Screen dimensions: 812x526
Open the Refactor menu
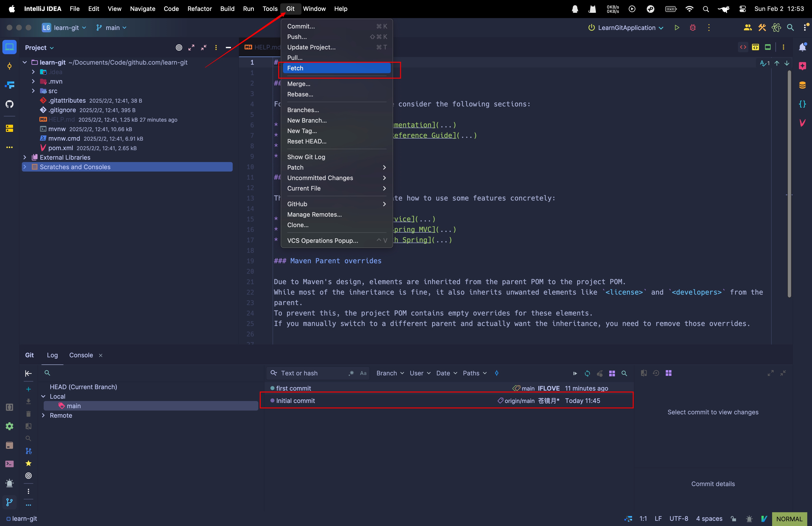[x=199, y=9]
